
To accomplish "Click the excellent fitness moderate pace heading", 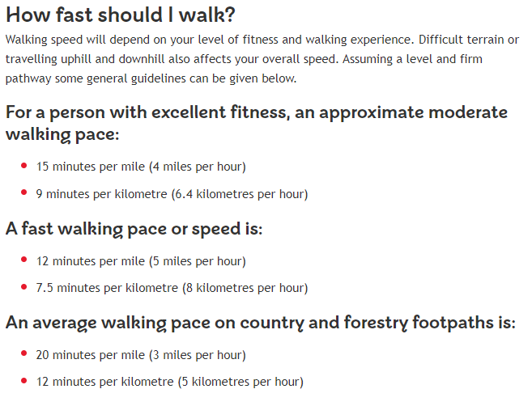I will 257,124.
